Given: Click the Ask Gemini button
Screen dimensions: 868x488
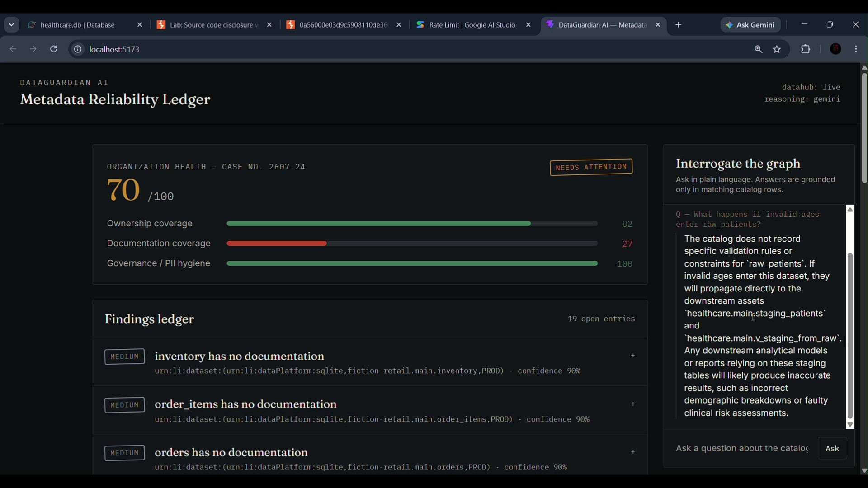Looking at the screenshot, I should point(750,25).
